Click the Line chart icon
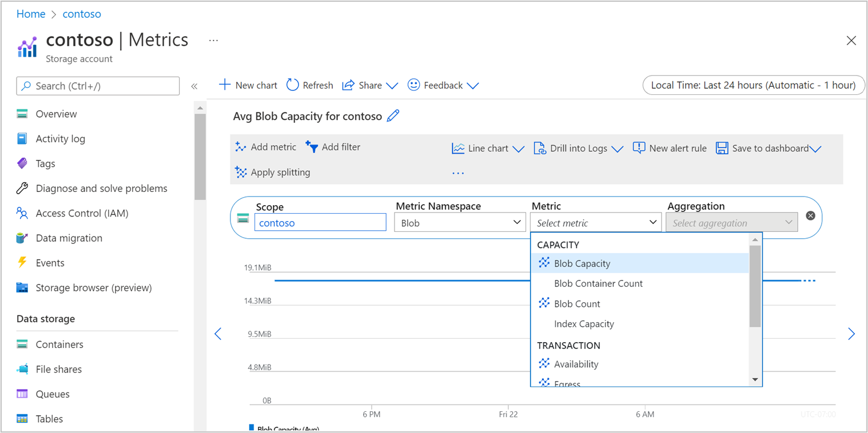Viewport: 868px width, 433px height. [458, 149]
